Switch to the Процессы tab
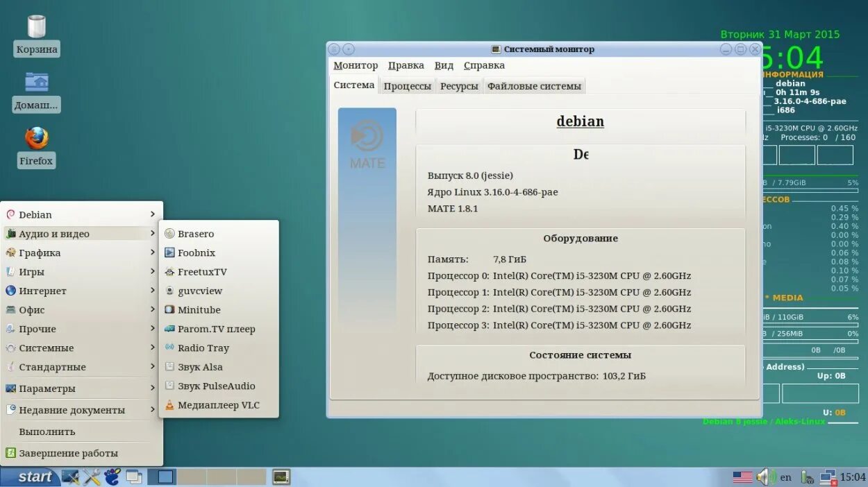This screenshot has height=487, width=868. click(408, 86)
